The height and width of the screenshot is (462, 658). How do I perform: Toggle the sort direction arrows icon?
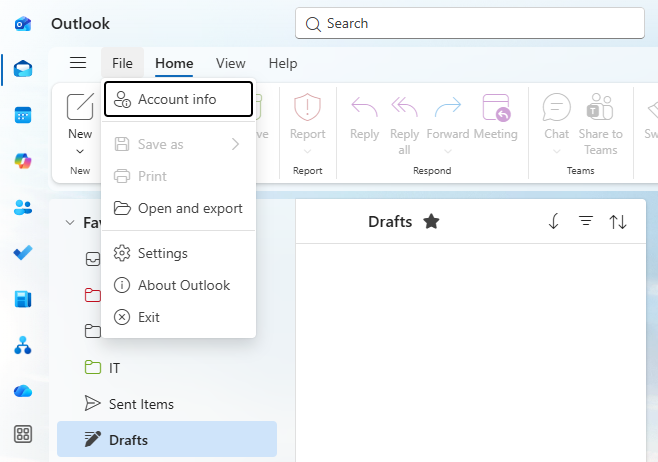coord(618,222)
